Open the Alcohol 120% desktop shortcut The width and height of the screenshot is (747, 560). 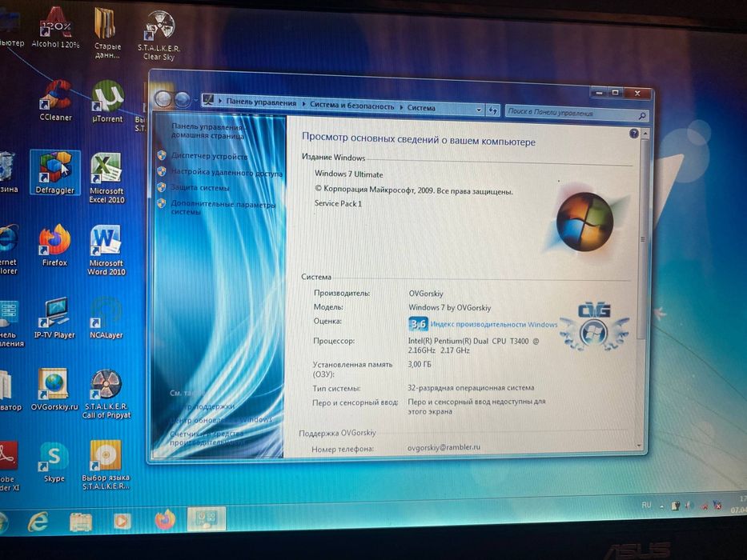pyautogui.click(x=56, y=28)
